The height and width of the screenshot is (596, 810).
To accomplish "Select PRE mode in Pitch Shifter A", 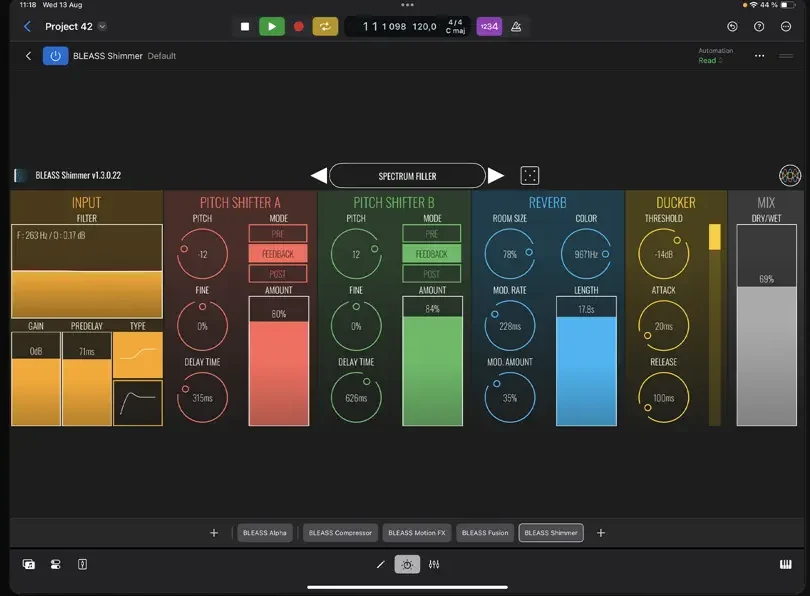I will click(278, 233).
